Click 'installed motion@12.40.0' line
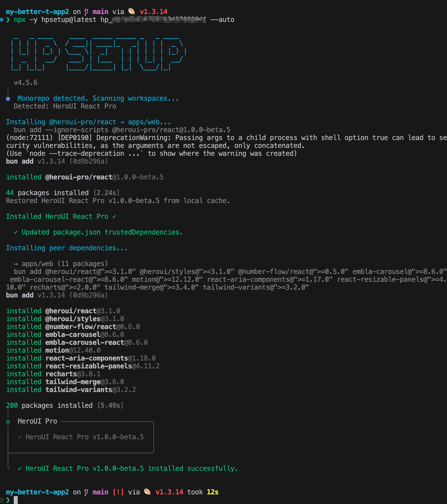The image size is (447, 504). coord(53,350)
